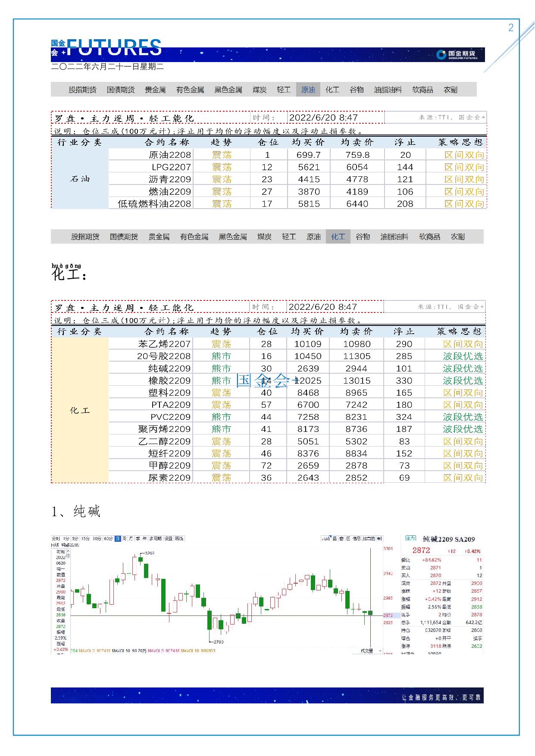
Task: Switch chart to 15分 period
Action: (86, 539)
